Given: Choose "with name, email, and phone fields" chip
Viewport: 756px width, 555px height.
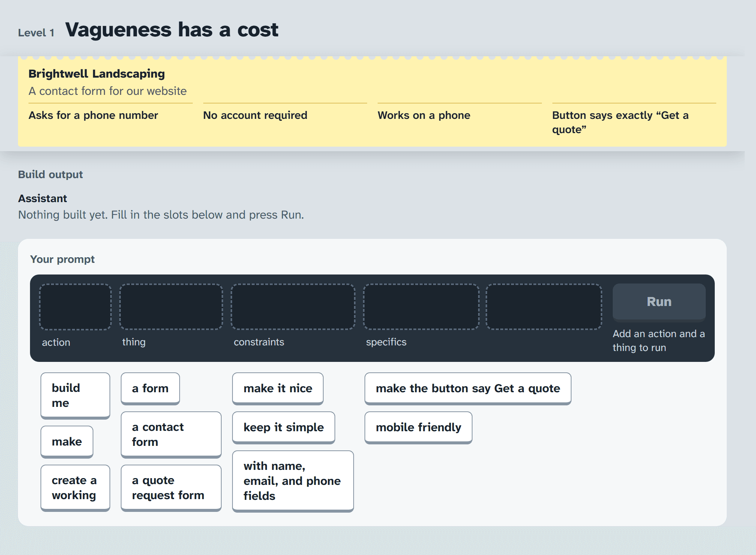Looking at the screenshot, I should (293, 481).
